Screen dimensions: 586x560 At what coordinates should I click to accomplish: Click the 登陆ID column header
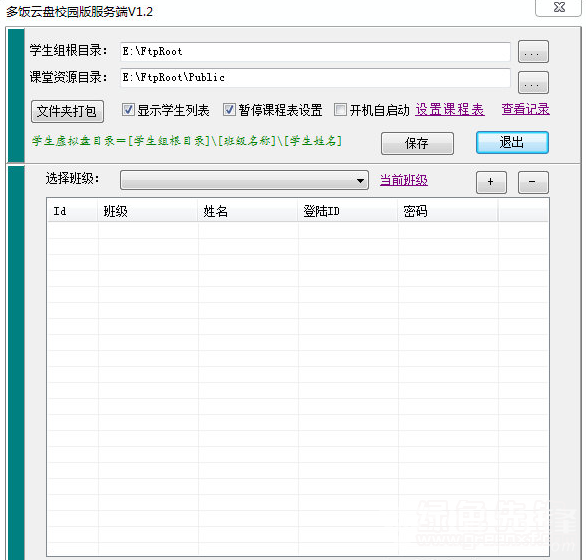point(348,211)
